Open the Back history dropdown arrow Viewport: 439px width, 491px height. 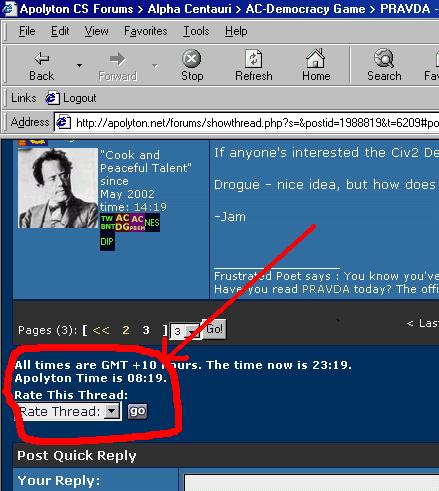pos(79,65)
